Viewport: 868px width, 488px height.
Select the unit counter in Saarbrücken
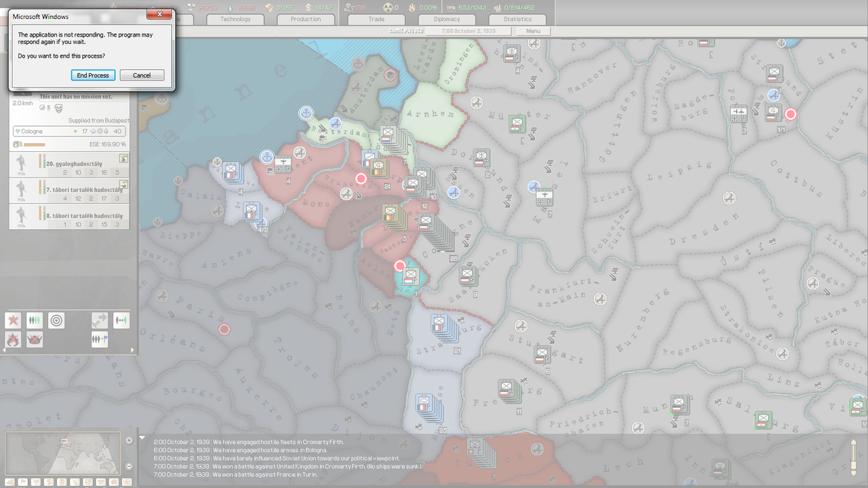click(x=469, y=277)
